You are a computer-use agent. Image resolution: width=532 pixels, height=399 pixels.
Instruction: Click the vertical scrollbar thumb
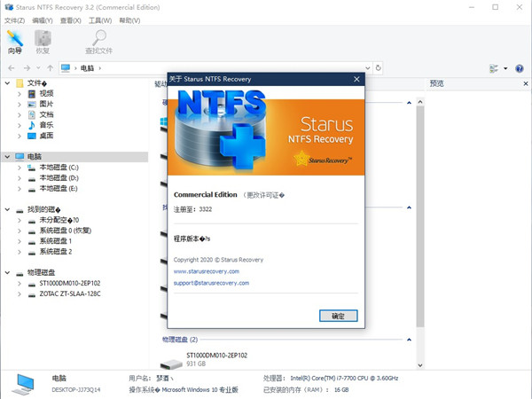click(420, 216)
